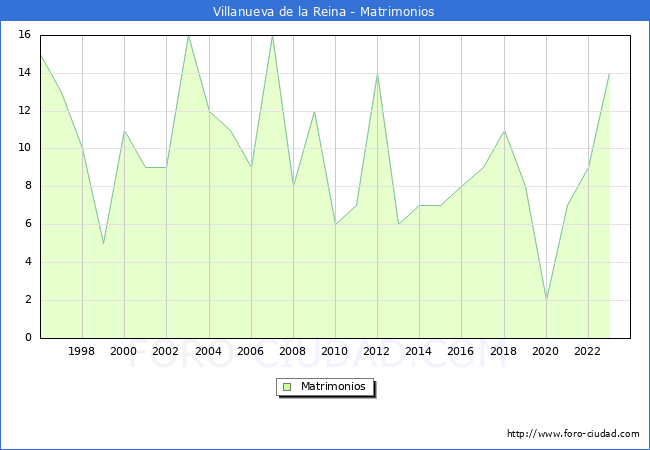Click the y-axis value 12
650x450 pixels.
point(25,110)
